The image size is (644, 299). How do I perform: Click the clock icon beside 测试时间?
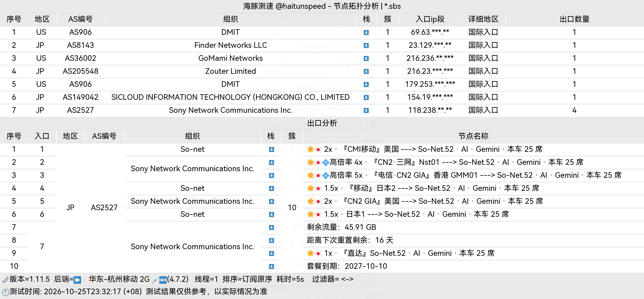point(6,292)
